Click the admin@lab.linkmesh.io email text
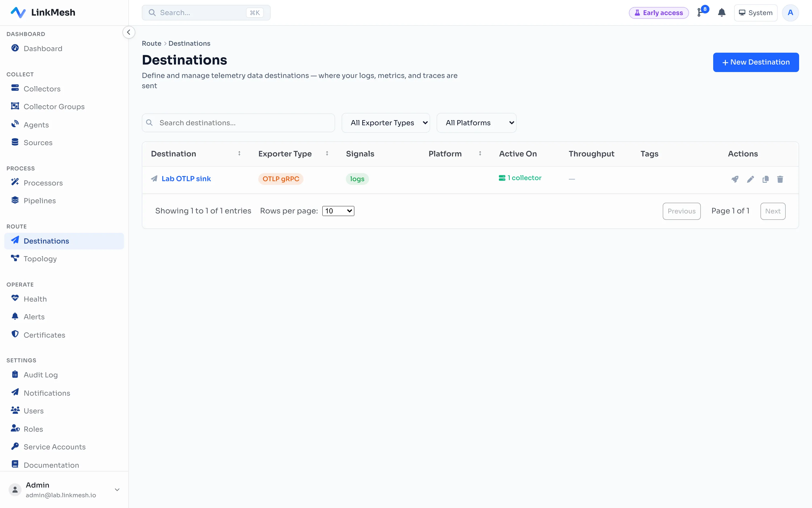 pos(61,495)
